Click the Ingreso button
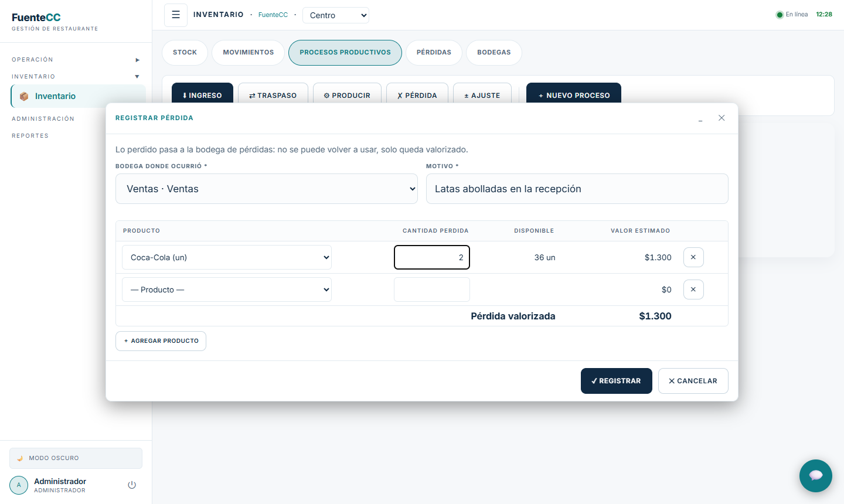Viewport: 844px width, 504px height. [x=202, y=94]
